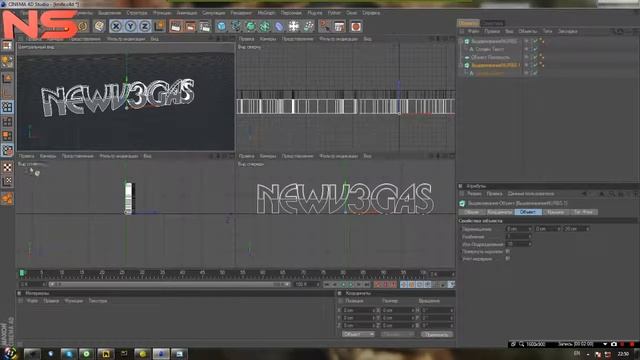This screenshot has height=360, width=640.
Task: Switch to the Координаты attributes tab
Action: (500, 212)
